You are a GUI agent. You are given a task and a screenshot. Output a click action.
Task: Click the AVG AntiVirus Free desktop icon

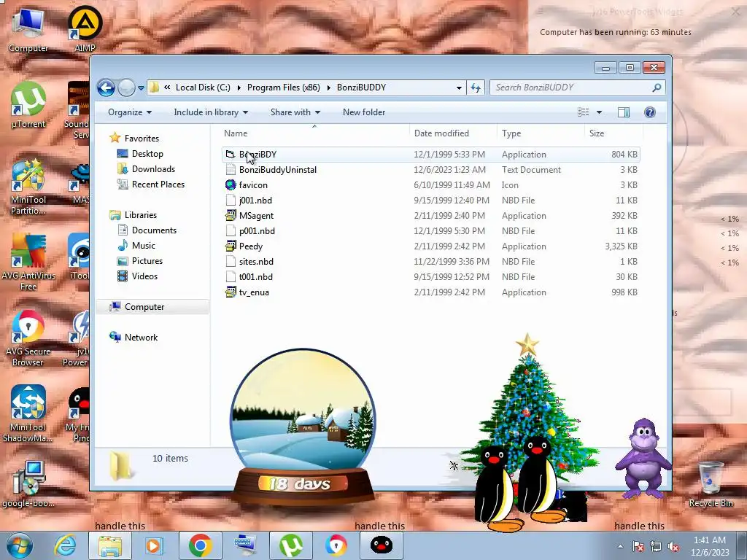(28, 262)
